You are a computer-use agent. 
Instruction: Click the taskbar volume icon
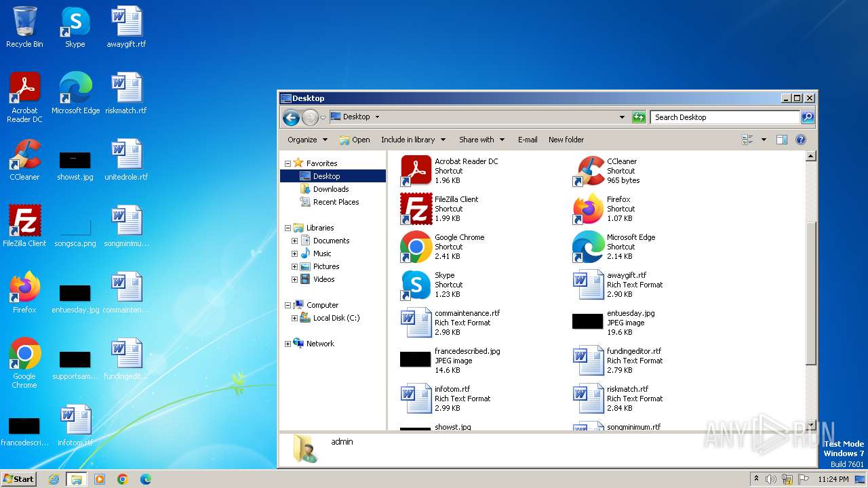[771, 479]
